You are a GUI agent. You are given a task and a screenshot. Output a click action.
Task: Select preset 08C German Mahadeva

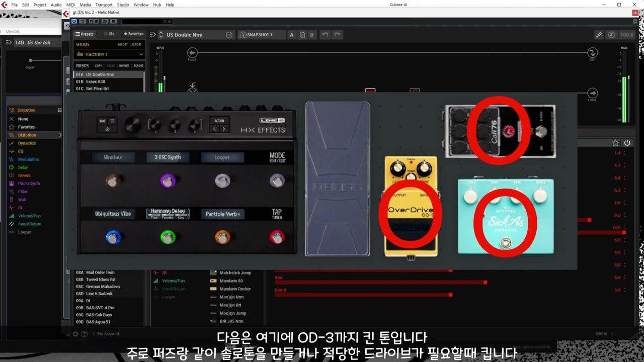pyautogui.click(x=109, y=287)
